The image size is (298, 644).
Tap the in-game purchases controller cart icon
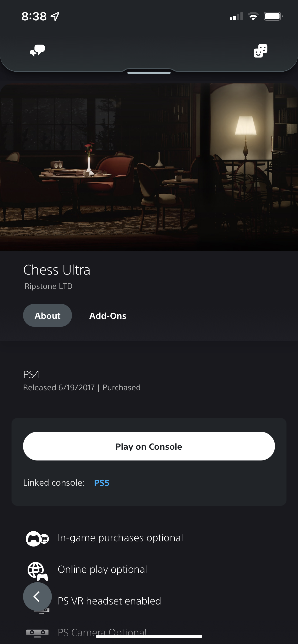[37, 539]
